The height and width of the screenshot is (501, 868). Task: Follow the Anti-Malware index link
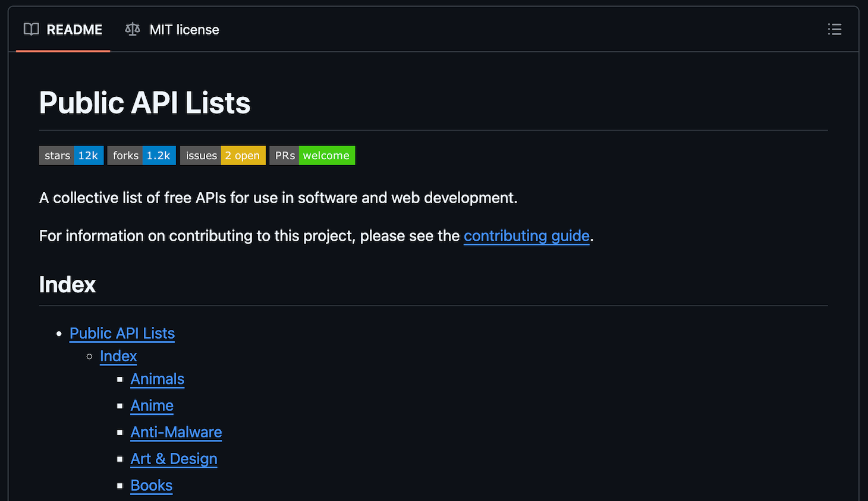(x=176, y=432)
